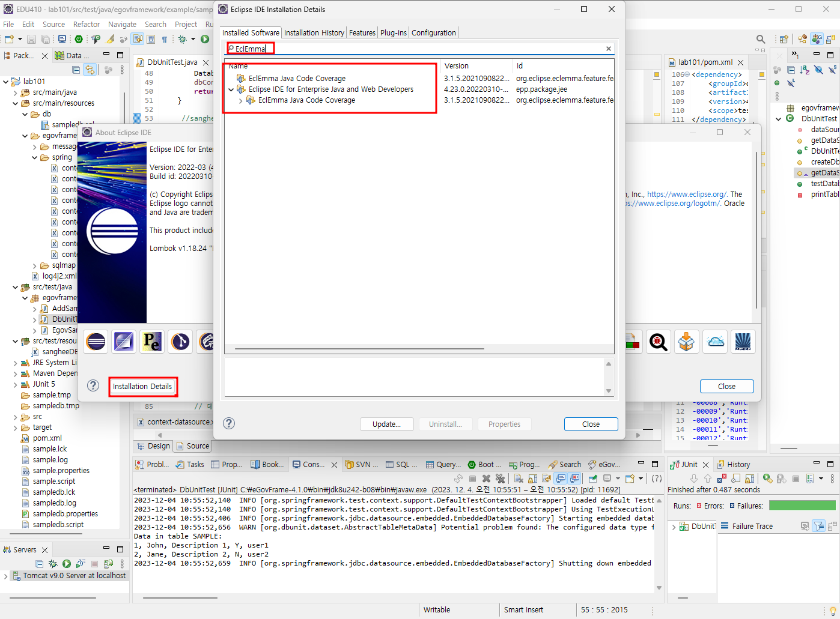Click the Uninstall... button

click(x=446, y=424)
